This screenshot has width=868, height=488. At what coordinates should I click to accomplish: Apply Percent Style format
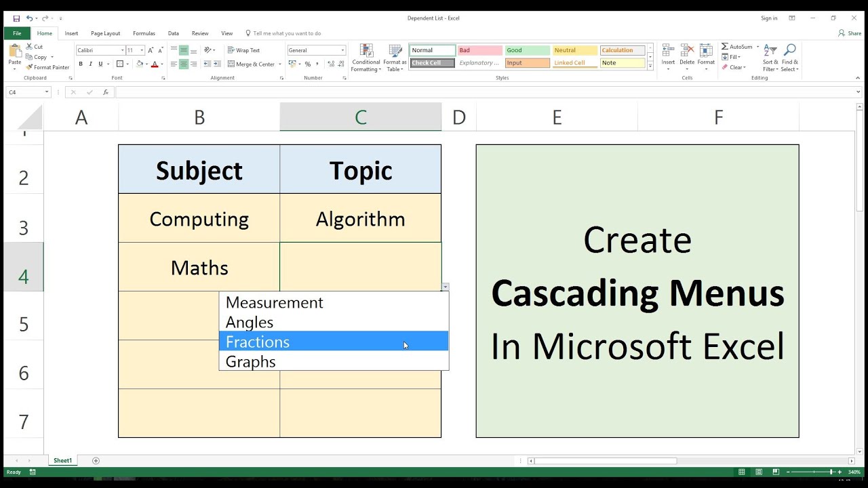point(308,64)
